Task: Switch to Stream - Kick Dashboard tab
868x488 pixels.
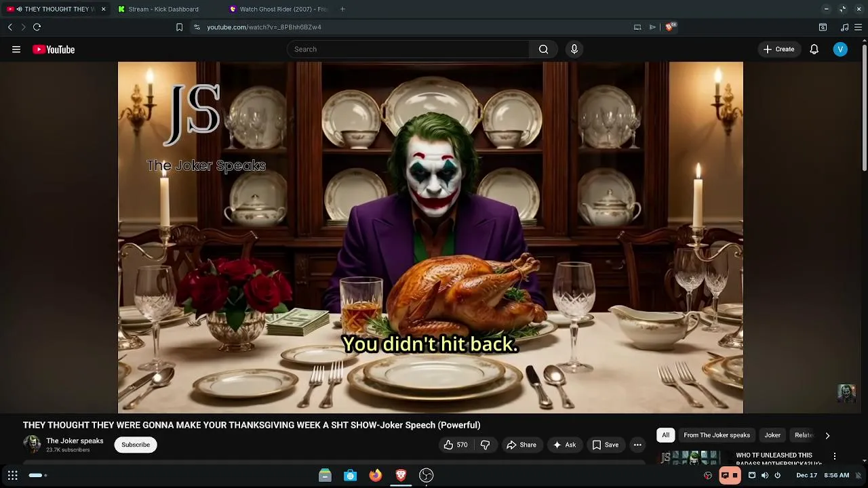Action: tap(163, 9)
